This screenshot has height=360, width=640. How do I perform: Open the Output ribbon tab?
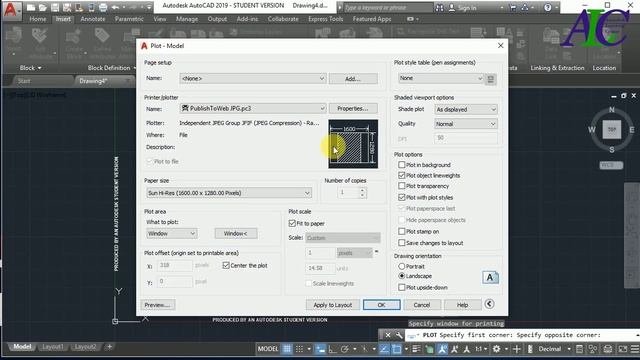pos(217,19)
